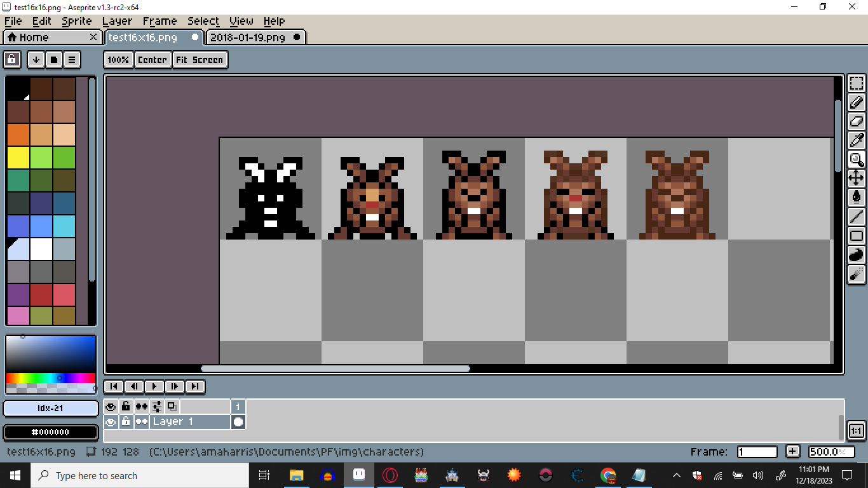Open File Explorer from the taskbar
The width and height of the screenshot is (868, 488).
[x=296, y=475]
